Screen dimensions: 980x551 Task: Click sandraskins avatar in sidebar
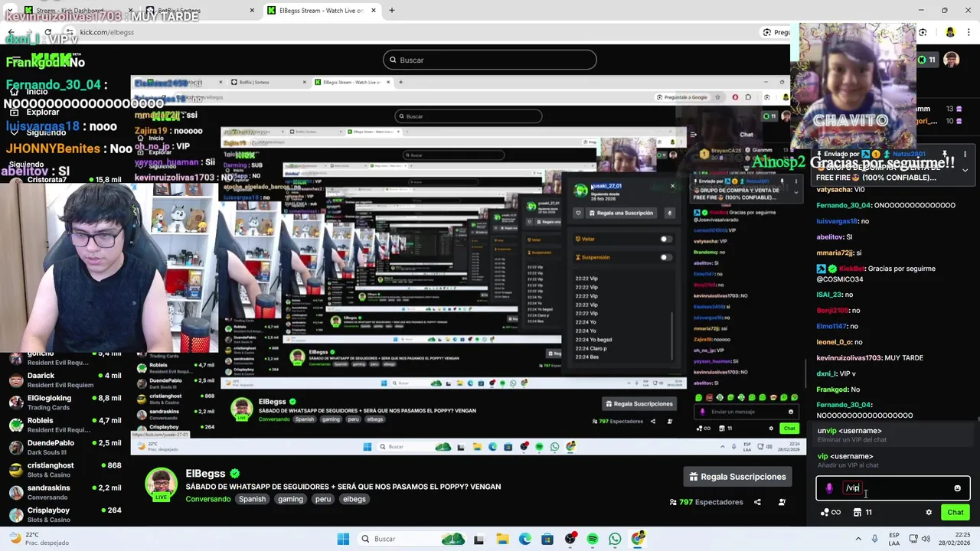coord(15,492)
